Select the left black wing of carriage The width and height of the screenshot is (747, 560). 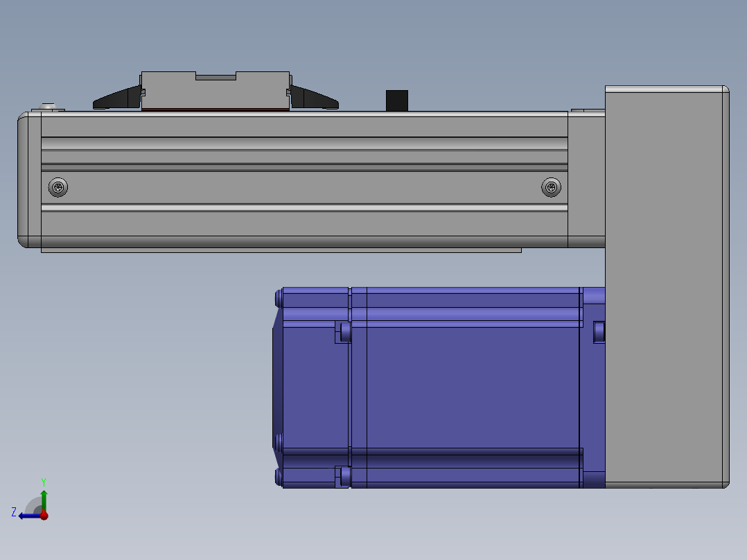[x=117, y=98]
